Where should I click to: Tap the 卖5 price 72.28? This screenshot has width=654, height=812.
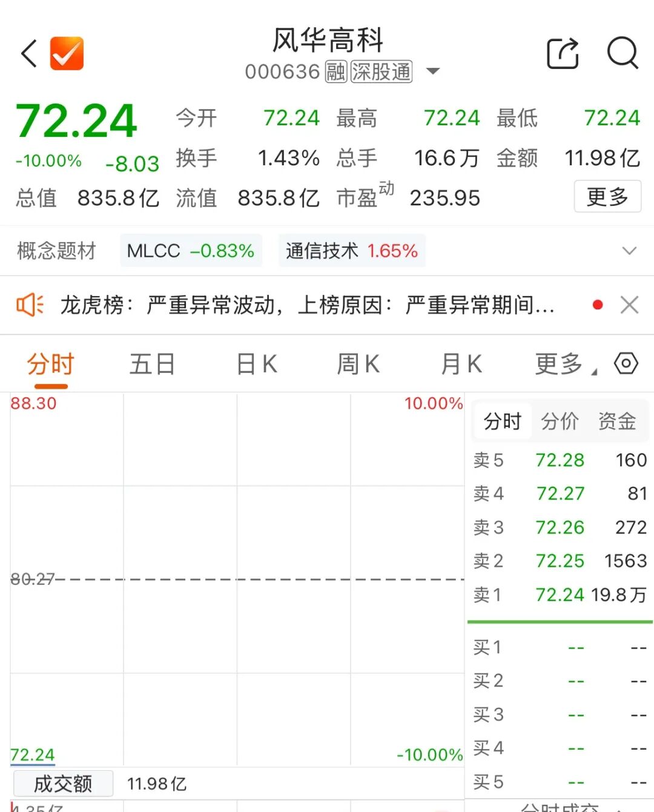[560, 460]
